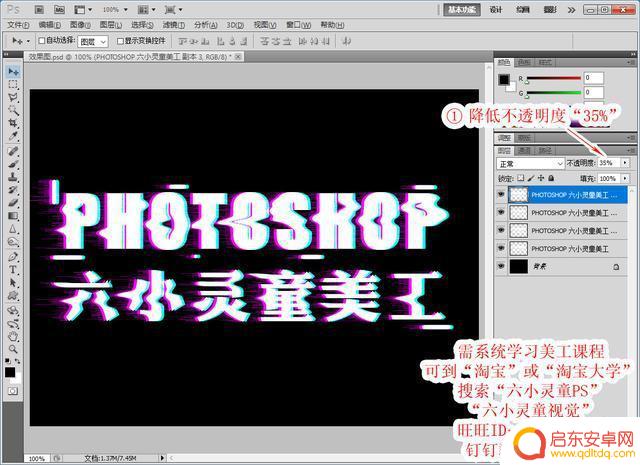Select the Eraser tool

13,202
